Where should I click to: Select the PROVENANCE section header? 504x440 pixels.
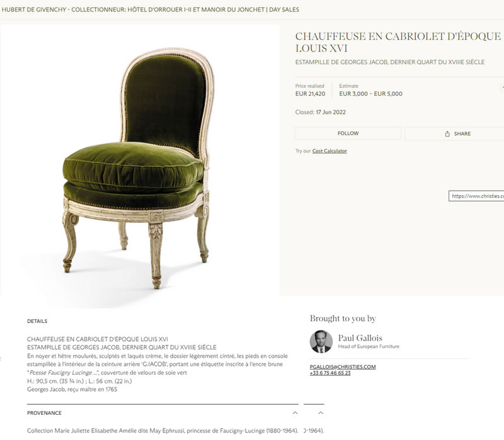coord(44,413)
